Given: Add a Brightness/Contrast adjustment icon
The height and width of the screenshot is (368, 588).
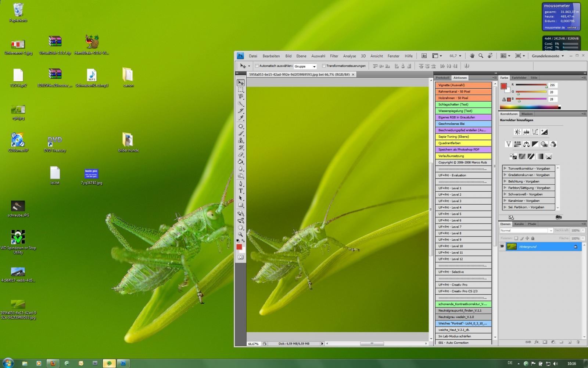Looking at the screenshot, I should pyautogui.click(x=517, y=132).
